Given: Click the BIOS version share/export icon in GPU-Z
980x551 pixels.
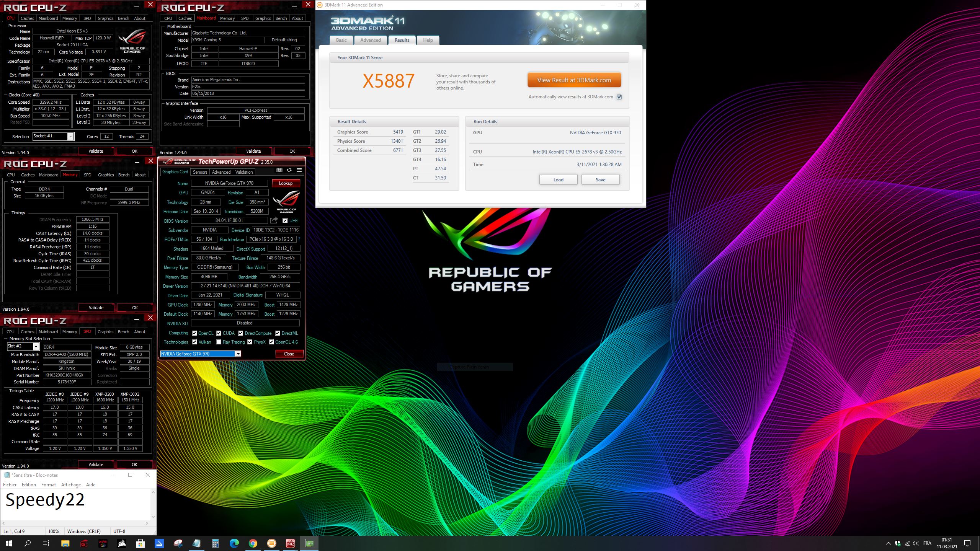Looking at the screenshot, I should click(274, 220).
